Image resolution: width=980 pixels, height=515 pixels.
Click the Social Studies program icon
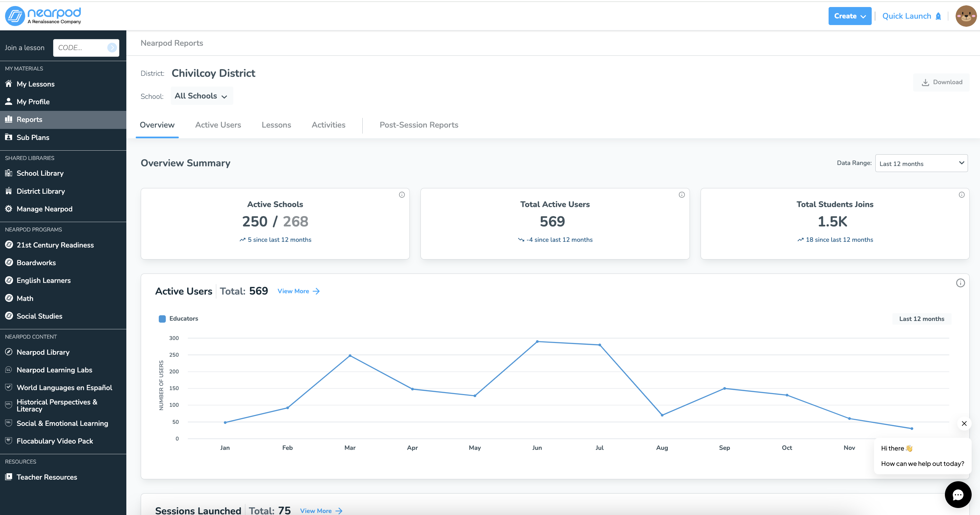coord(9,316)
